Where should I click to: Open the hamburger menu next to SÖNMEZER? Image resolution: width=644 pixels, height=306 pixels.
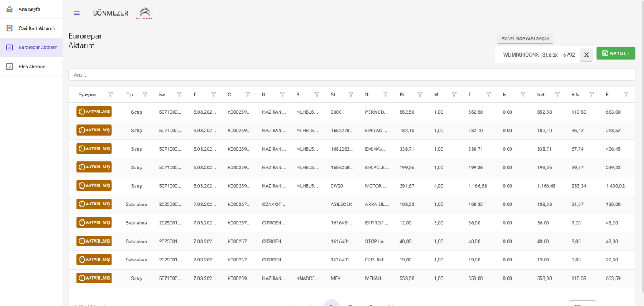point(77,13)
